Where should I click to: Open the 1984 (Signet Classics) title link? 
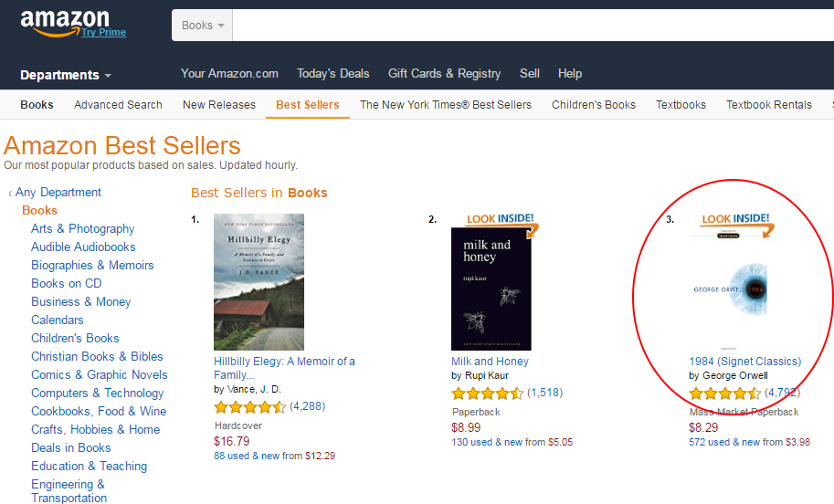[x=744, y=362]
